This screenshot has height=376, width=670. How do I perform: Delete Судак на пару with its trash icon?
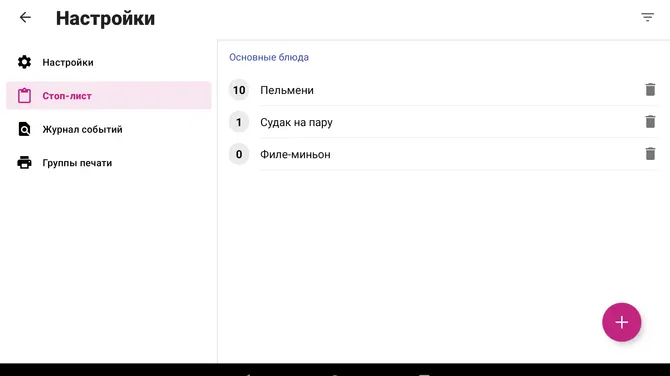click(650, 122)
